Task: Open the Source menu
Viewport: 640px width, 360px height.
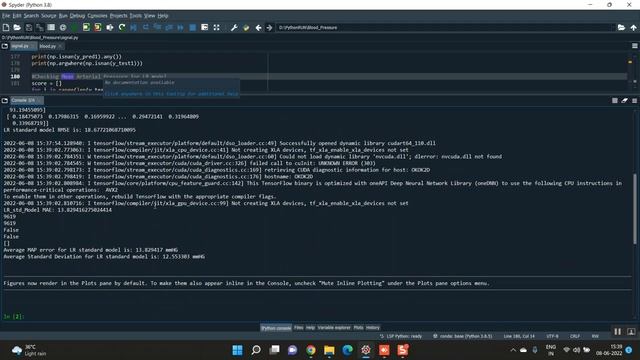Action: point(49,16)
